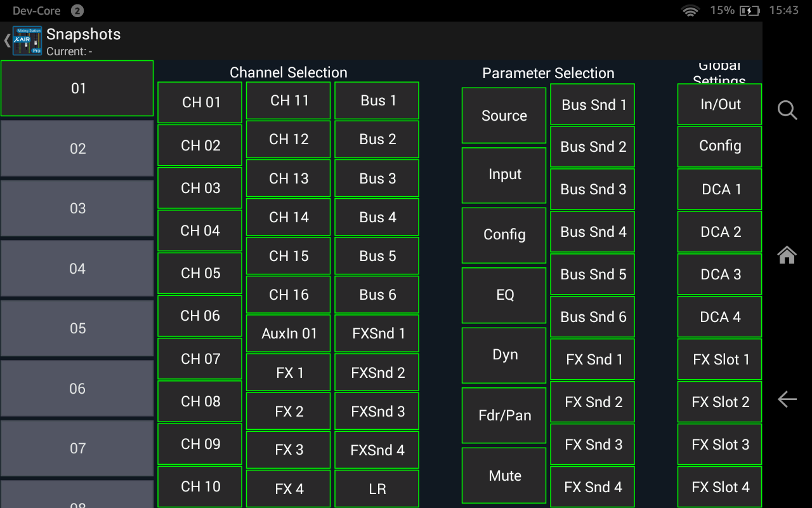Toggle the Config parameter under Parameter Selection
The image size is (812, 508).
click(x=504, y=235)
